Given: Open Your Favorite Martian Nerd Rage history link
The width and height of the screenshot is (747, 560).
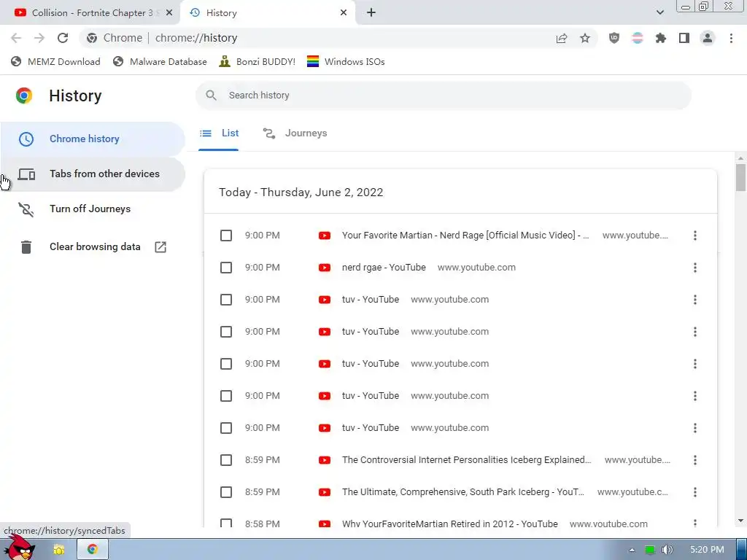Looking at the screenshot, I should (465, 236).
